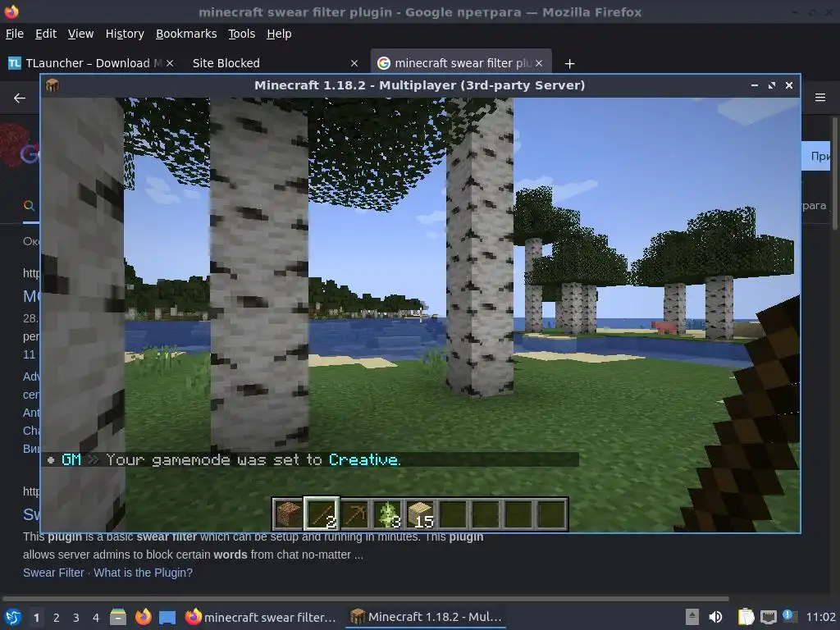Image resolution: width=840 pixels, height=630 pixels.
Task: Open the network status tray icon
Action: [768, 617]
